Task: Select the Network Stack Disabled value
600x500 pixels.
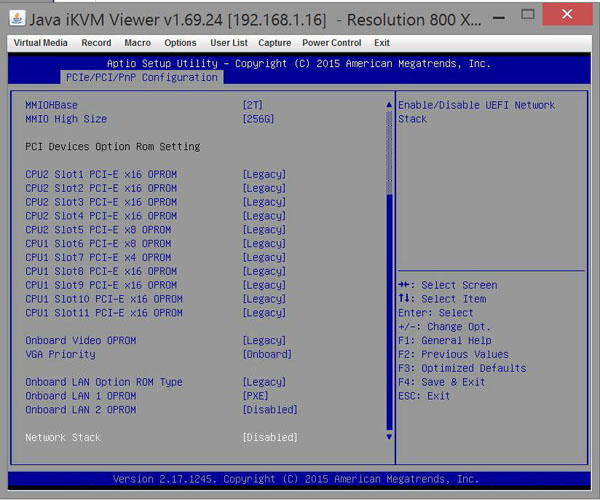Action: click(270, 438)
